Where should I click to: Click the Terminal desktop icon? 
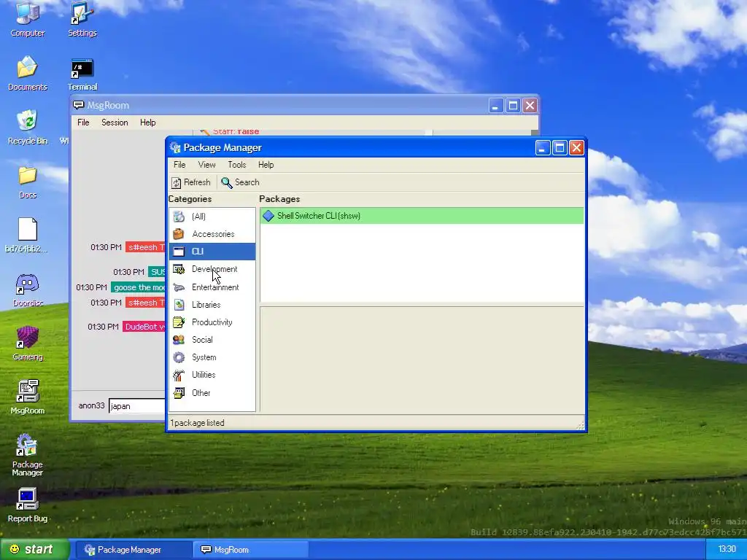coord(82,74)
